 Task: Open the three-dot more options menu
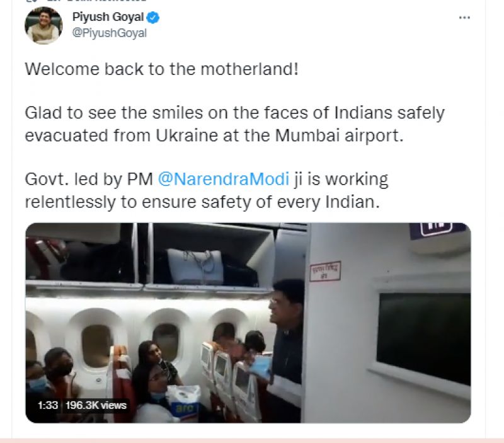click(464, 18)
